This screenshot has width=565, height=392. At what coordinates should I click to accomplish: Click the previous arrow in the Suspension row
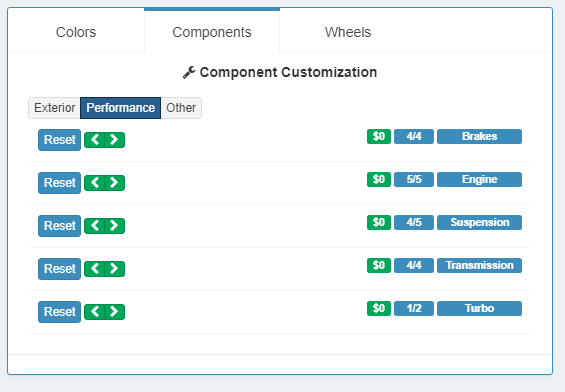94,226
